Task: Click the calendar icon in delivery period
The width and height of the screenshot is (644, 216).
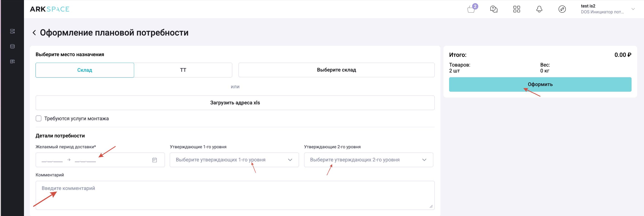Action: tap(154, 160)
